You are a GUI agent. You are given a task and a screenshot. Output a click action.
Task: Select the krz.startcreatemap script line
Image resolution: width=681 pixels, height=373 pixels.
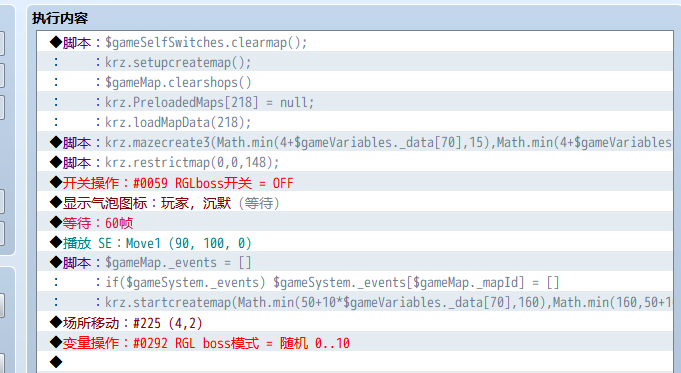(x=355, y=302)
